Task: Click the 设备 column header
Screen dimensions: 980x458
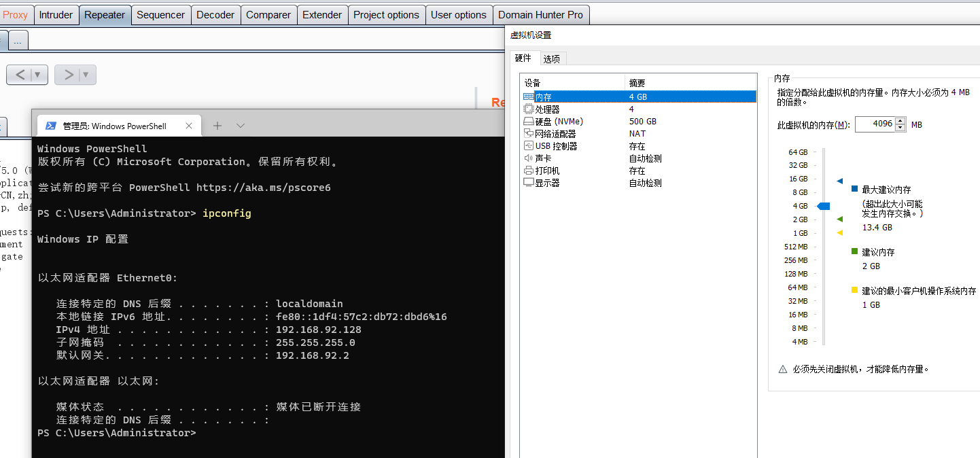Action: (x=572, y=83)
